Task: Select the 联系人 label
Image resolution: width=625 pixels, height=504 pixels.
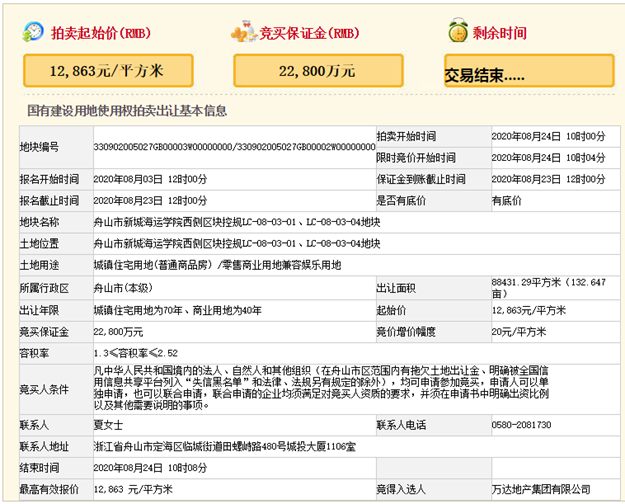Action: coord(34,425)
